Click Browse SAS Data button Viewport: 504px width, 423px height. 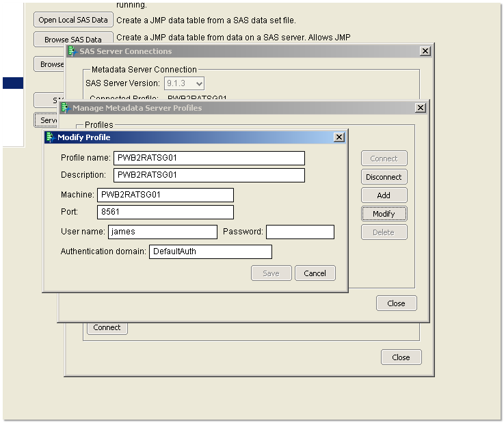73,40
